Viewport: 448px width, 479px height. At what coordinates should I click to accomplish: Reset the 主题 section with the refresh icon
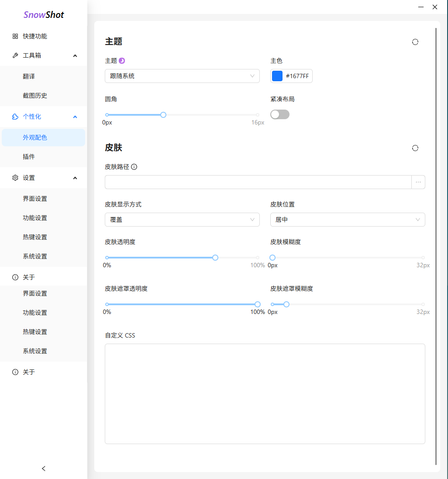tap(415, 42)
